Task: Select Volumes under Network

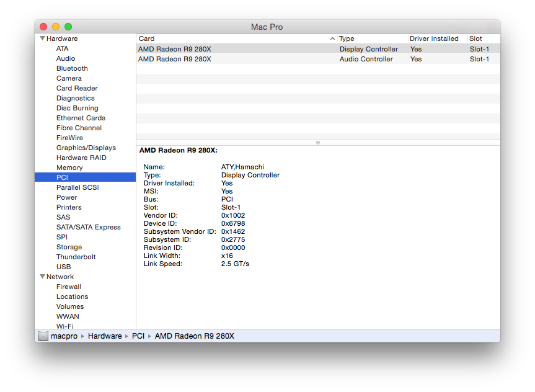Action: (x=70, y=306)
